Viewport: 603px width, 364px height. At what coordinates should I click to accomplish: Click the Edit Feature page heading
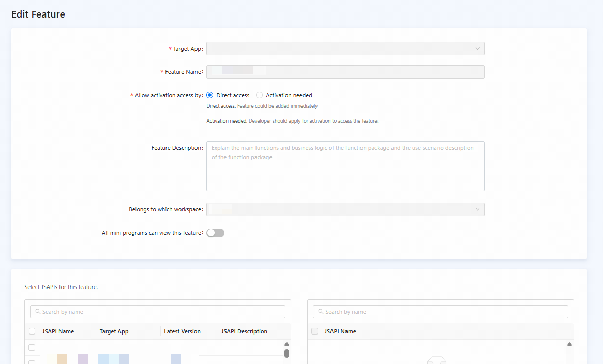[38, 14]
